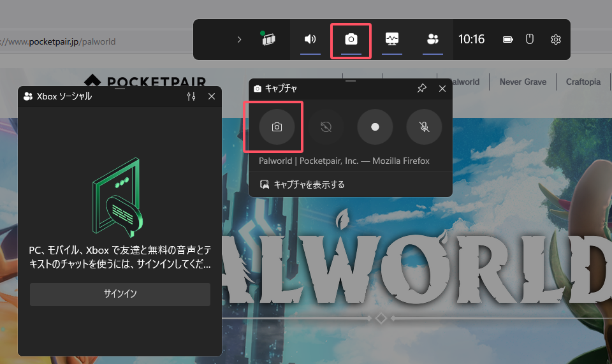Viewport: 612px width, 364px height.
Task: Pin the Capture widget
Action: pos(421,88)
